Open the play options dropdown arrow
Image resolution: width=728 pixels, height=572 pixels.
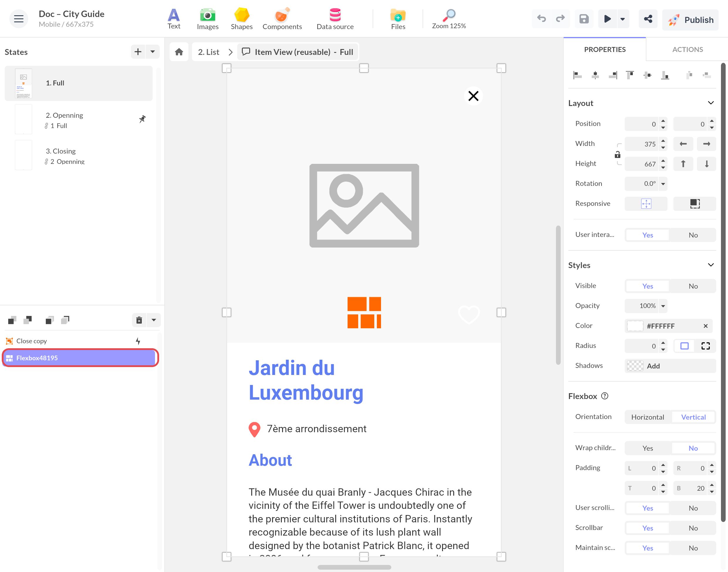[x=623, y=19]
